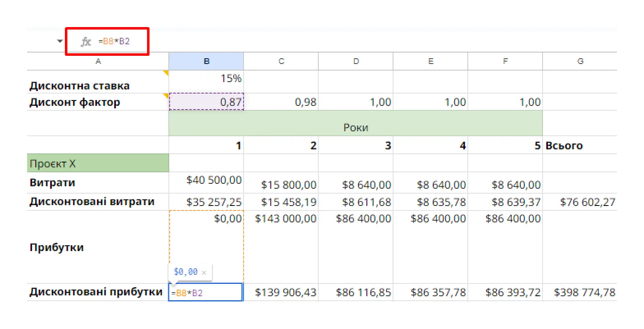Click the Всього column label cell

[580, 145]
